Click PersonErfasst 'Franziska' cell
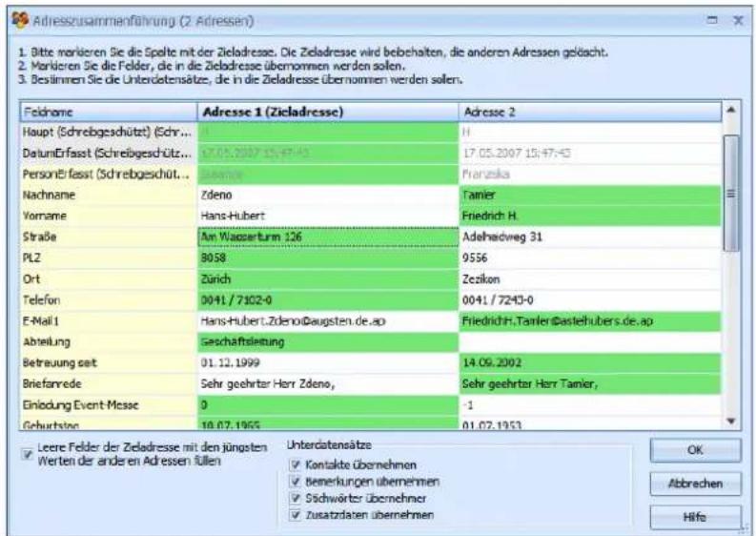 (x=590, y=175)
